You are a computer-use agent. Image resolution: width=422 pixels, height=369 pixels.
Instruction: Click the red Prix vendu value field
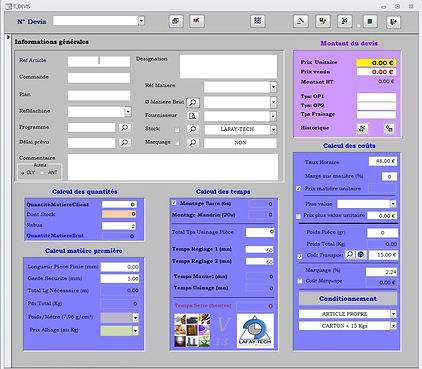(376, 72)
